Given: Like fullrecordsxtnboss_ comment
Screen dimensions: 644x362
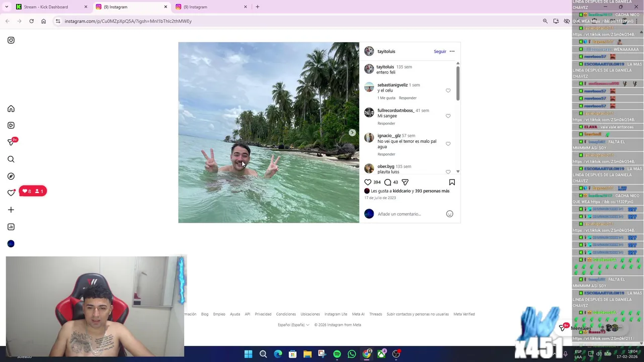Looking at the screenshot, I should (x=448, y=116).
